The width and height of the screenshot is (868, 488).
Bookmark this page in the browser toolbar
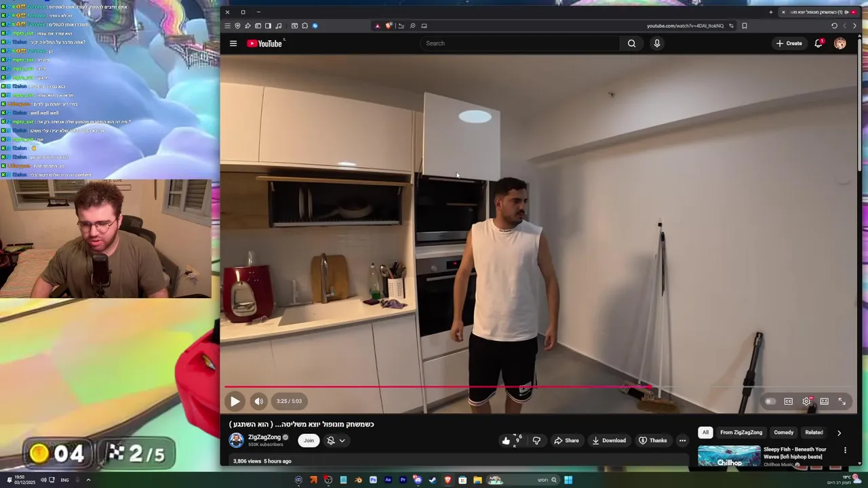[x=745, y=26]
